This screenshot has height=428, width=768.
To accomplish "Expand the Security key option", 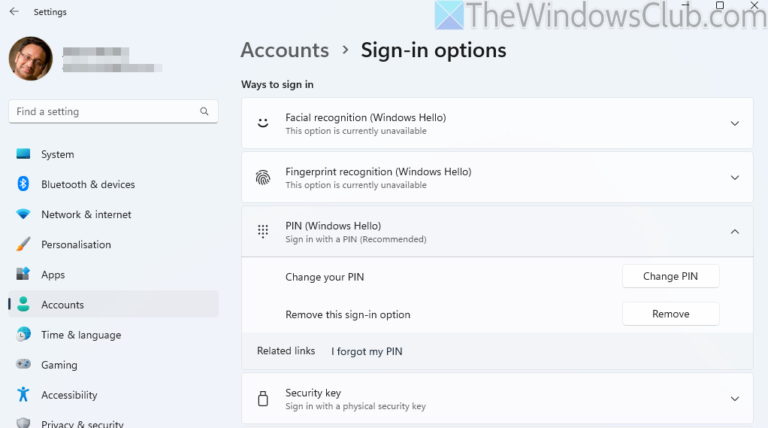I will tap(734, 399).
